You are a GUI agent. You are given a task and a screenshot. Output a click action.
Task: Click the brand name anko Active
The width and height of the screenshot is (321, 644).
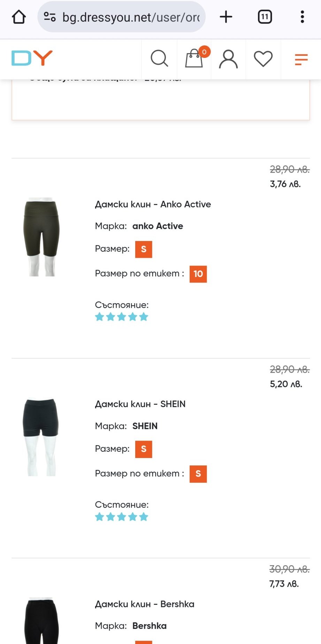(158, 226)
